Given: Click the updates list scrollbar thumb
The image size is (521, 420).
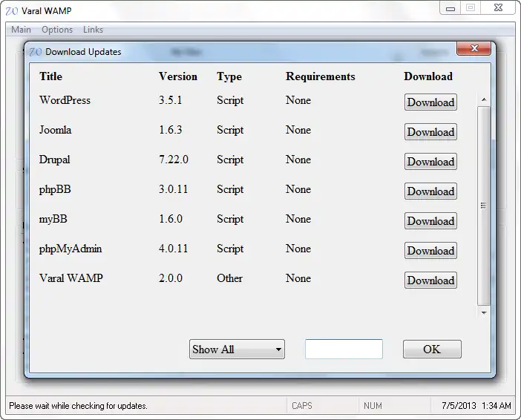Looking at the screenshot, I should coord(484,206).
